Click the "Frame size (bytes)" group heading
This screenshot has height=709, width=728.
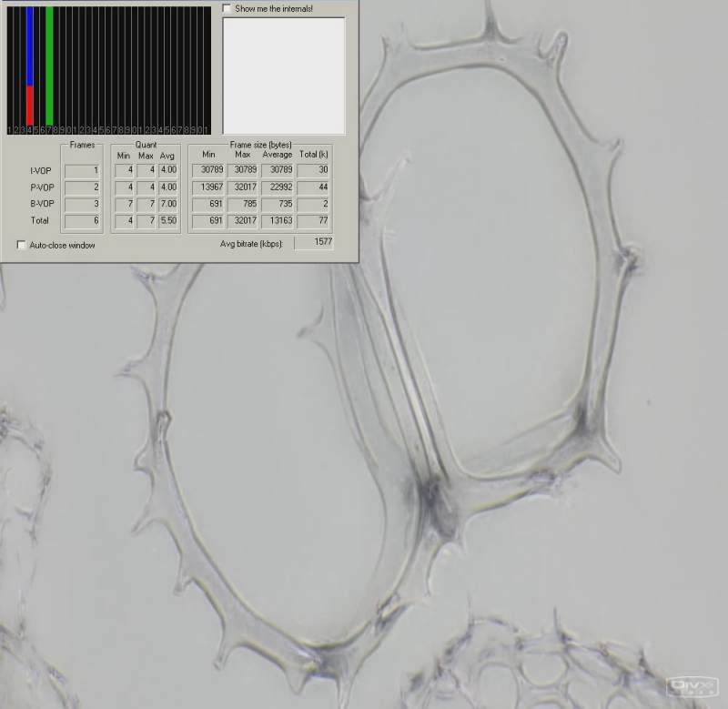(260, 145)
